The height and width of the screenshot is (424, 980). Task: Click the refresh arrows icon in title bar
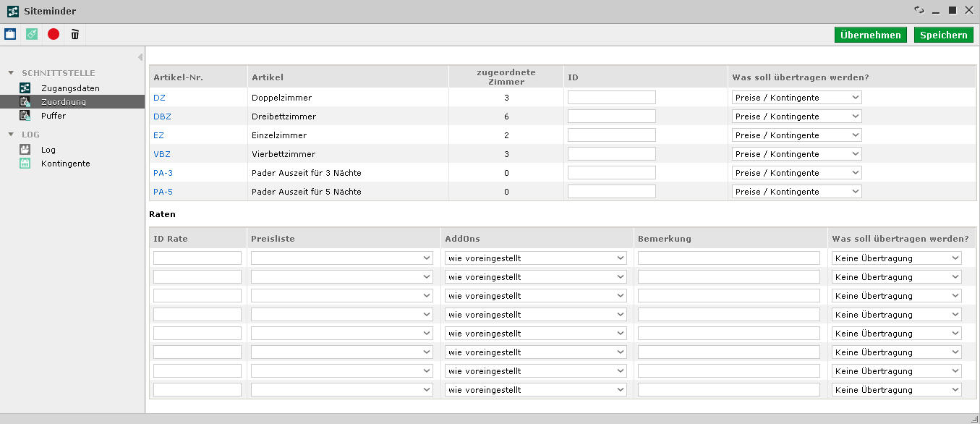(x=919, y=10)
